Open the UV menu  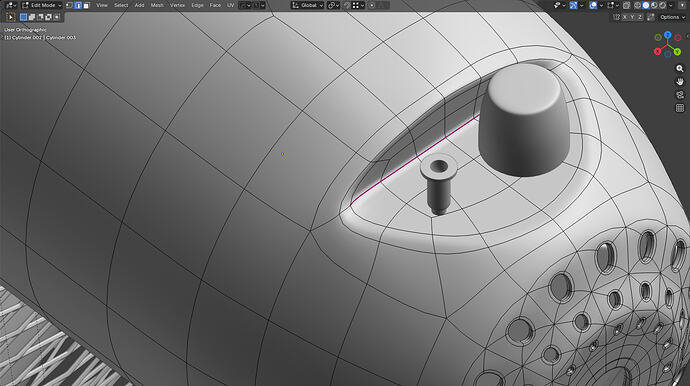[231, 5]
